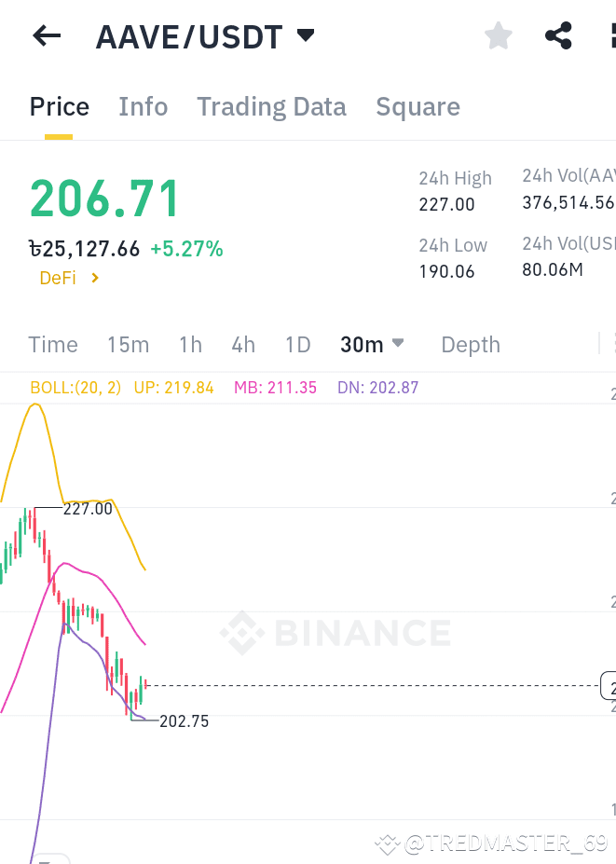Open the Depth view
The height and width of the screenshot is (864, 616).
pos(470,344)
